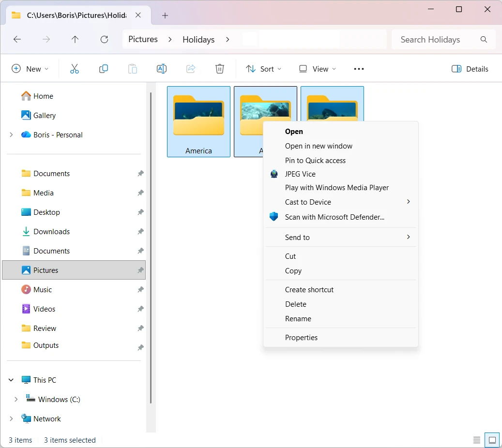Go forward with the right arrow button
The image size is (502, 448).
pyautogui.click(x=46, y=39)
